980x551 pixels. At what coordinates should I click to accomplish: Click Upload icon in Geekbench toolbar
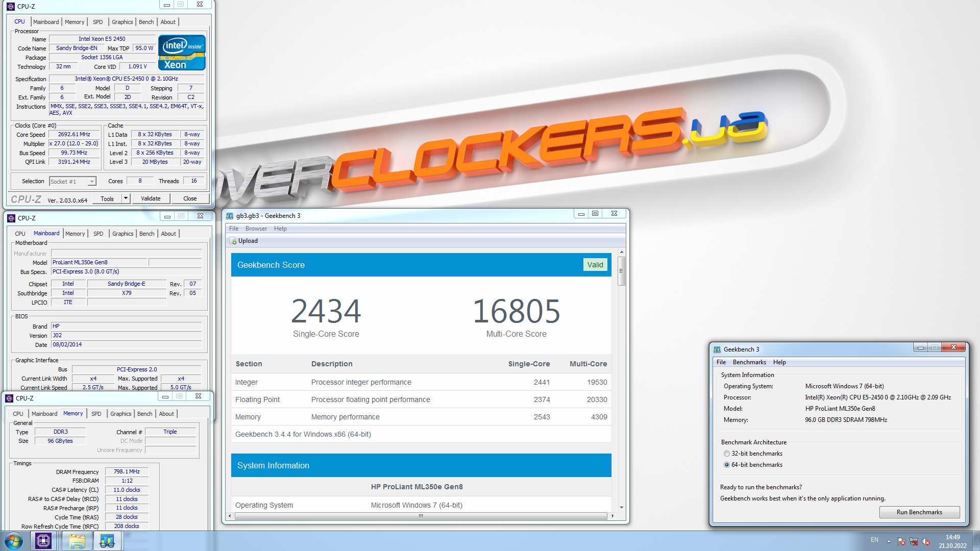[x=233, y=241]
